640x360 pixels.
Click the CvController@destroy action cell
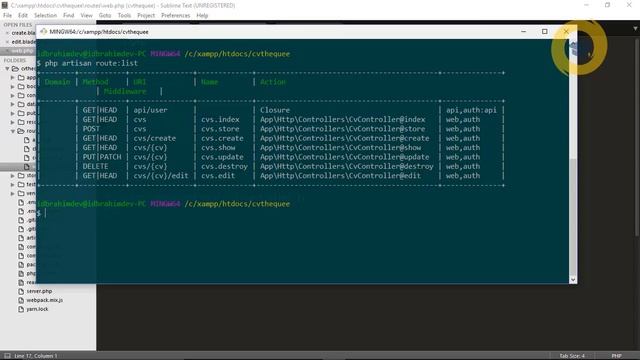click(x=347, y=167)
